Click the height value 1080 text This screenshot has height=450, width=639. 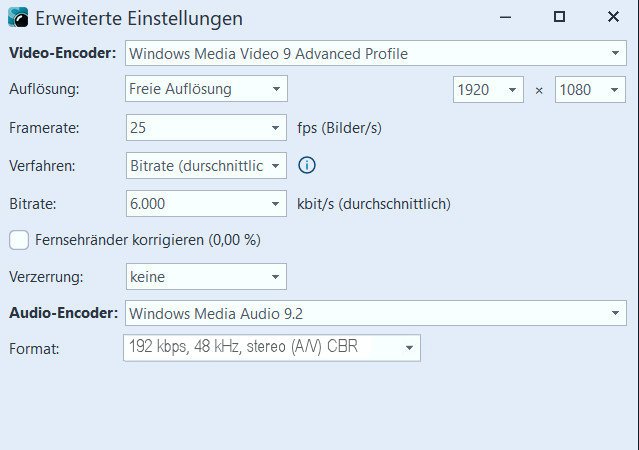click(x=578, y=90)
